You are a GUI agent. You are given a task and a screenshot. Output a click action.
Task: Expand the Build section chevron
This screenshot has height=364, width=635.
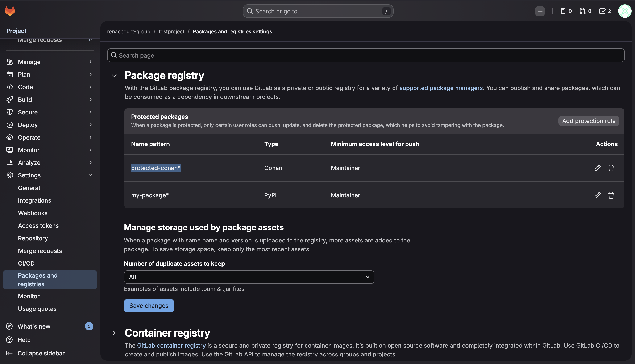coord(90,100)
